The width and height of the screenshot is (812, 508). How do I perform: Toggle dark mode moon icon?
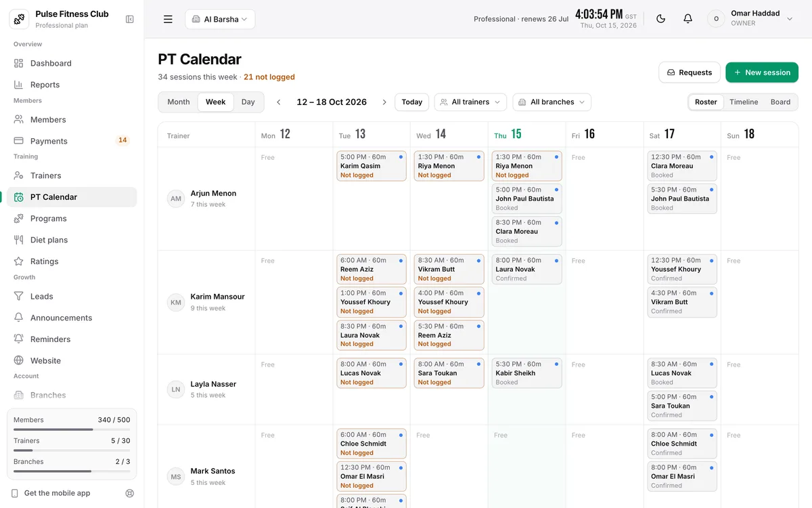pos(661,19)
